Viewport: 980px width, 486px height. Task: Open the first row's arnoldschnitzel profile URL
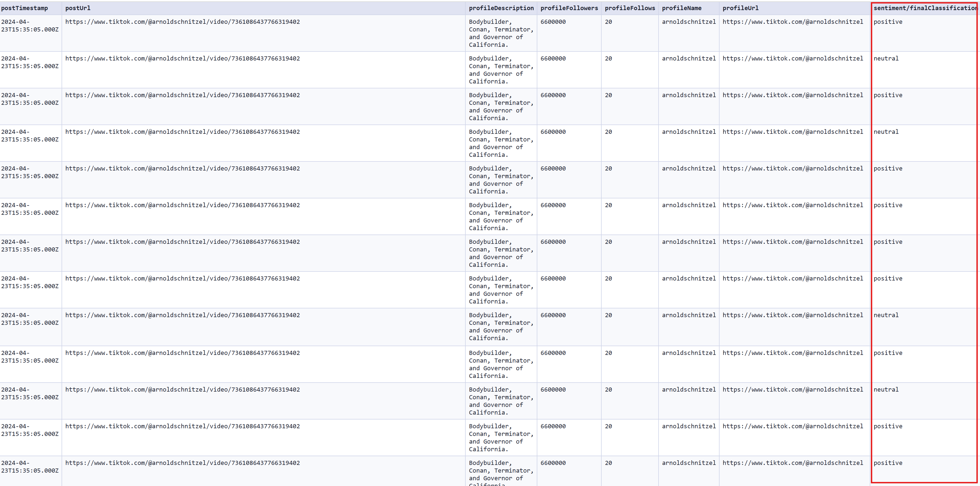(x=792, y=22)
